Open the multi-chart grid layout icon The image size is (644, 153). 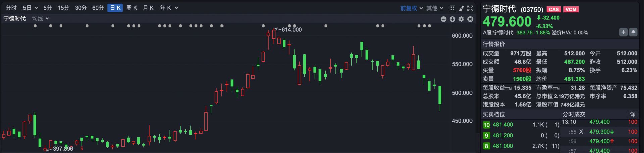coord(452,8)
